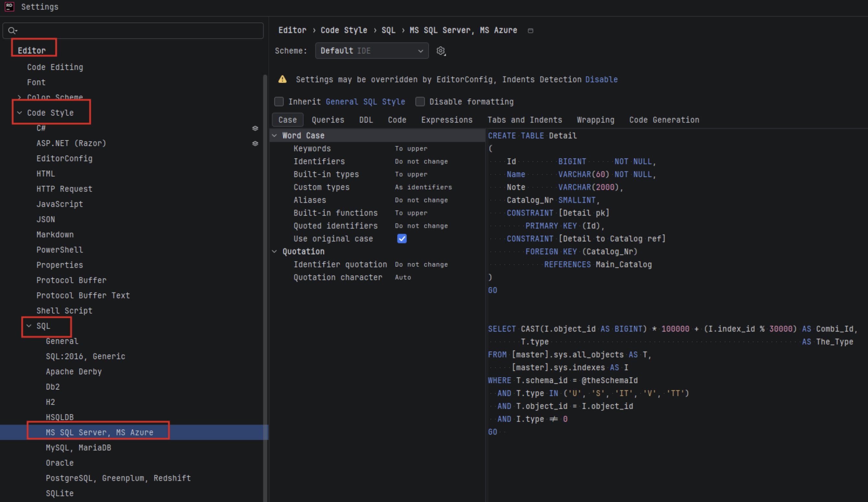
Task: Open the Code tab
Action: (397, 120)
